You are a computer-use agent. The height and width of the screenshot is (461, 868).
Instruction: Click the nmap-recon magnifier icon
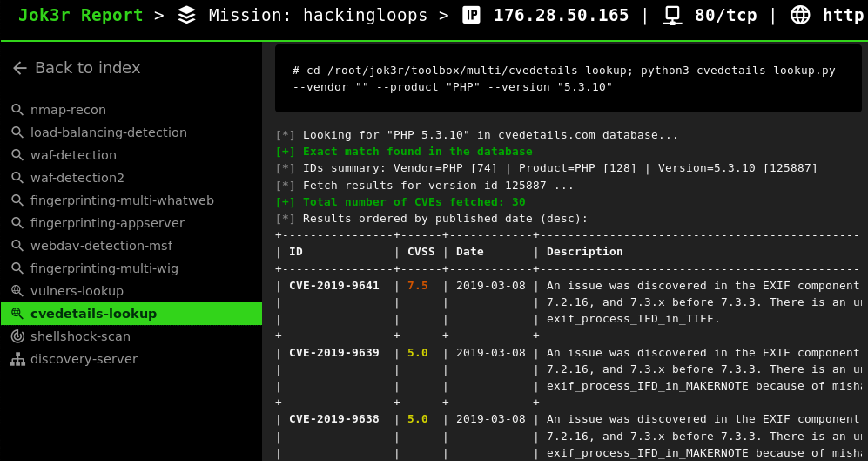click(17, 110)
